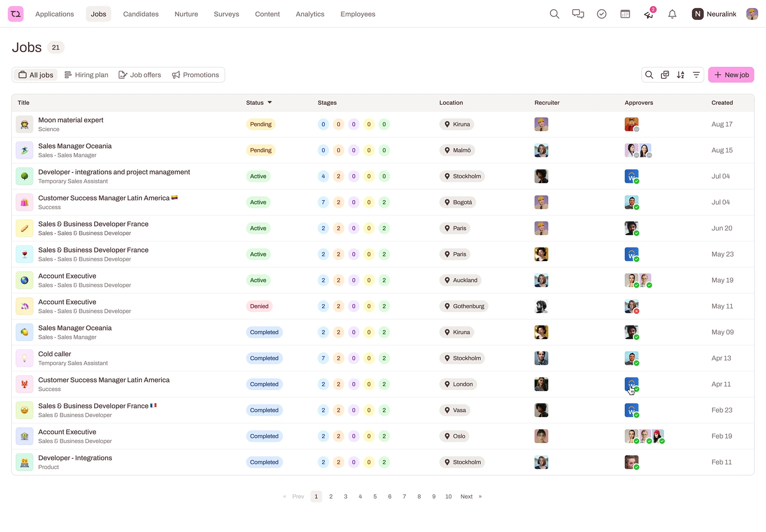766x532 pixels.
Task: Open the calendar icon in header
Action: (625, 14)
